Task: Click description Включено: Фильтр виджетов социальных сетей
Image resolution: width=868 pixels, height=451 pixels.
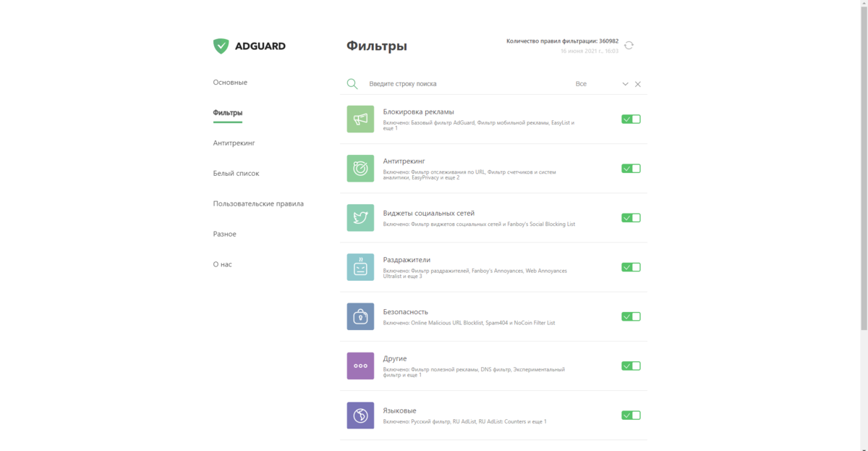Action: [x=479, y=224]
